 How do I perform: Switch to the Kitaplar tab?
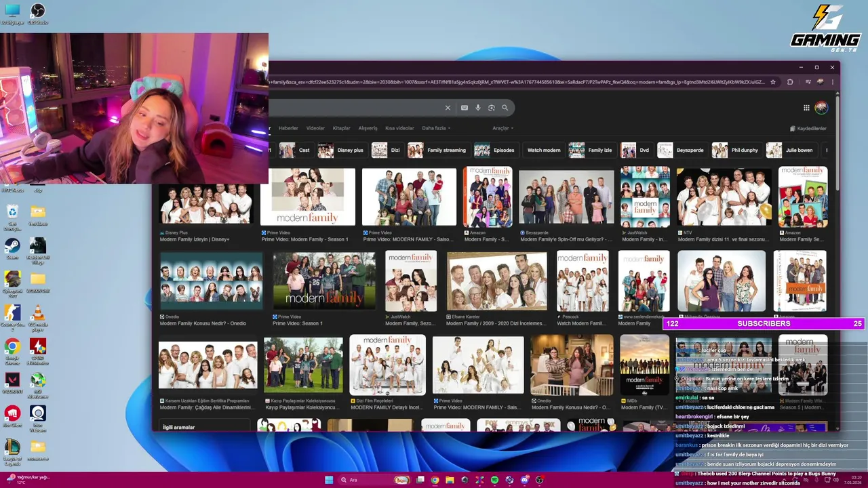[342, 128]
